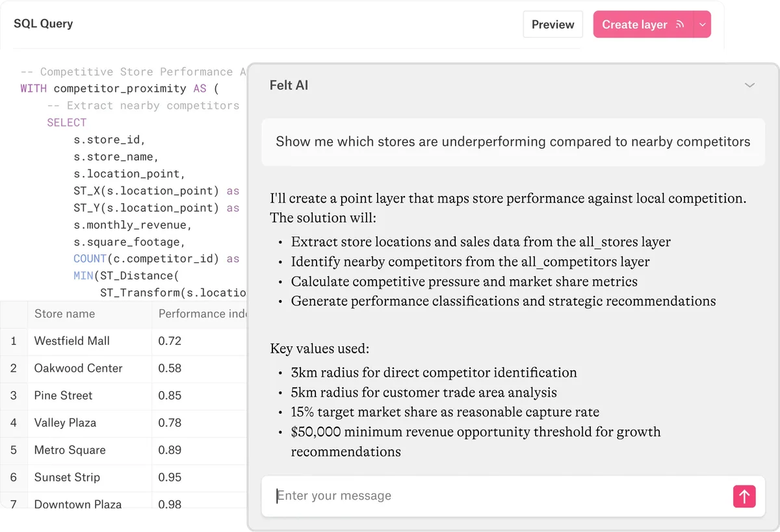Click the s.square_footage line in SQL editor

129,242
